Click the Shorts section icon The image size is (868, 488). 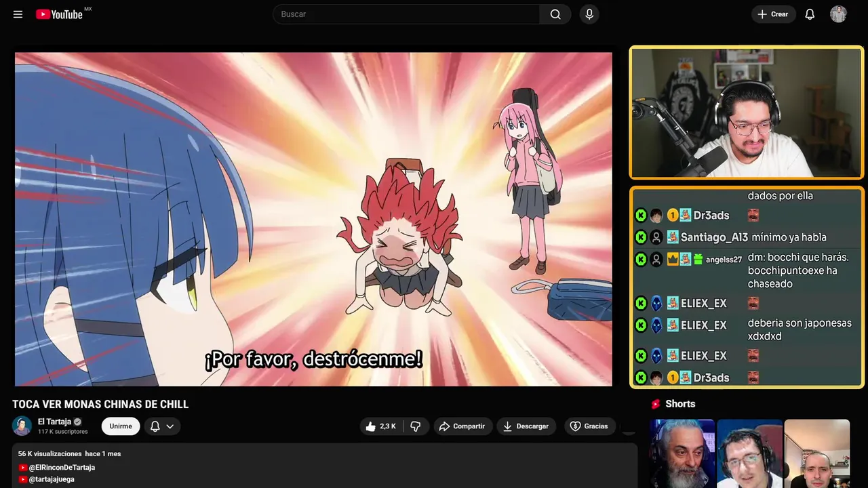point(656,404)
